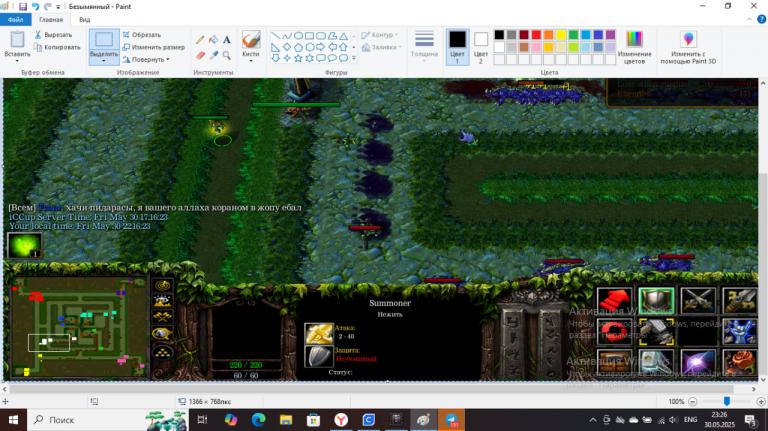Adjust the zoom slider handle
This screenshot has height=431, width=768.
(x=727, y=401)
